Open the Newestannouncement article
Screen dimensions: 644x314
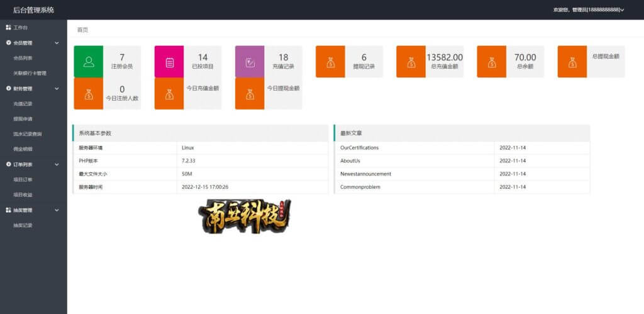coord(365,174)
